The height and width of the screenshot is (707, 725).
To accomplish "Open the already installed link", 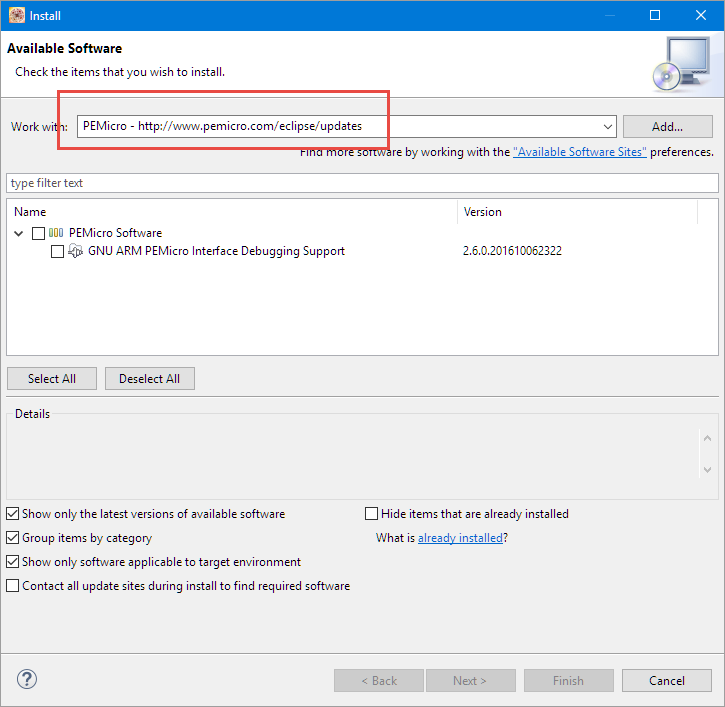I will click(460, 538).
